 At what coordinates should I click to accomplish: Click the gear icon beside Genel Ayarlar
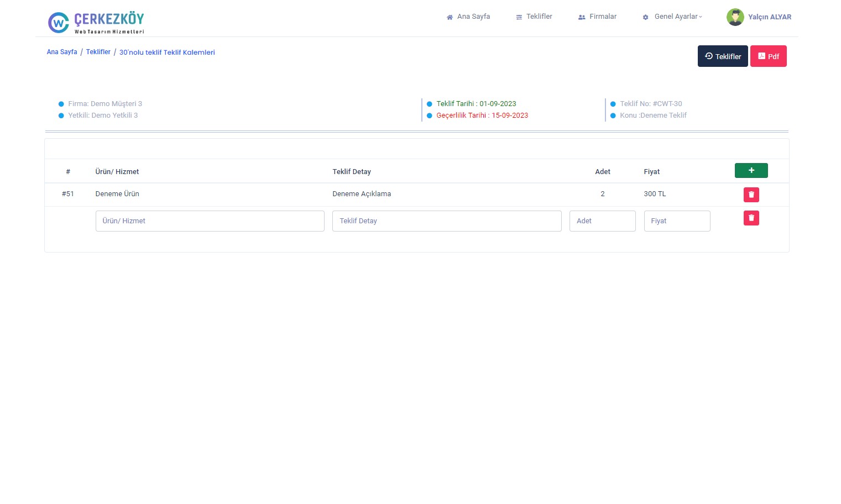pos(645,17)
